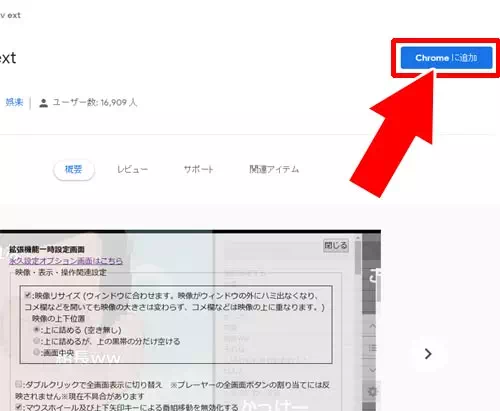Click the Chrome に追加 button
Screen dimensions: 500x411
point(446,58)
